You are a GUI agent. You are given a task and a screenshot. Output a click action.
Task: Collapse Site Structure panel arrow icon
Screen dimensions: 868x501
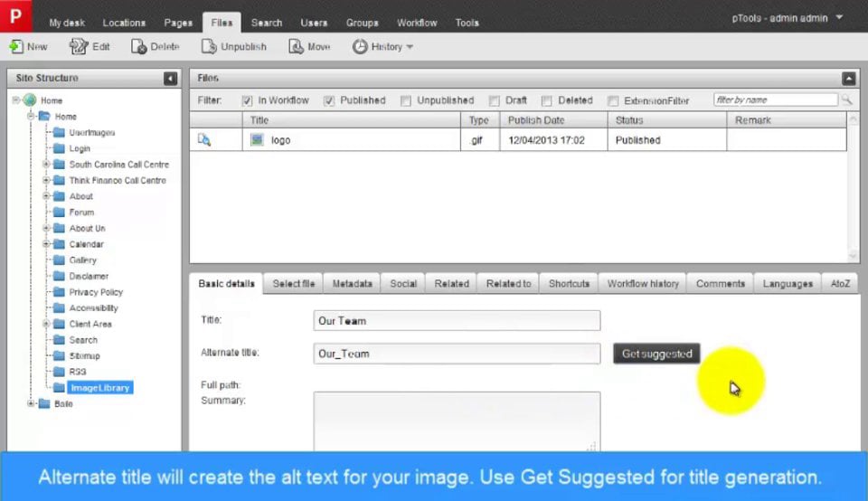171,79
